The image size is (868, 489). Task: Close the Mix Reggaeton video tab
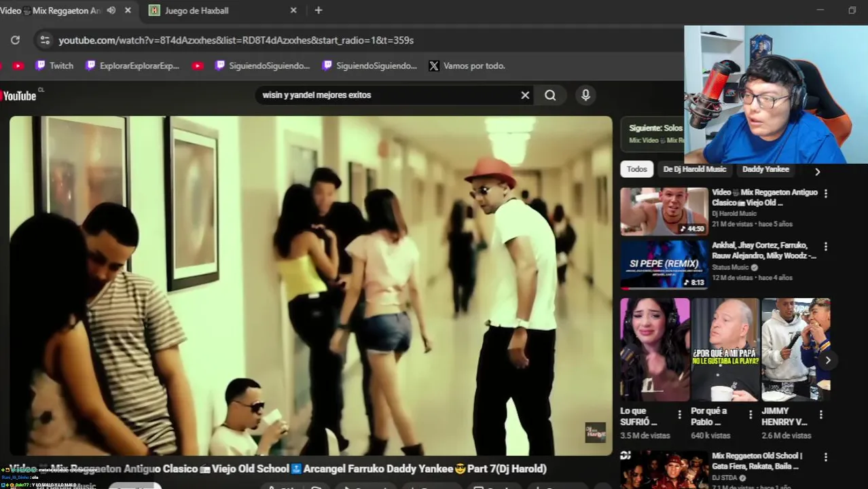pos(128,10)
